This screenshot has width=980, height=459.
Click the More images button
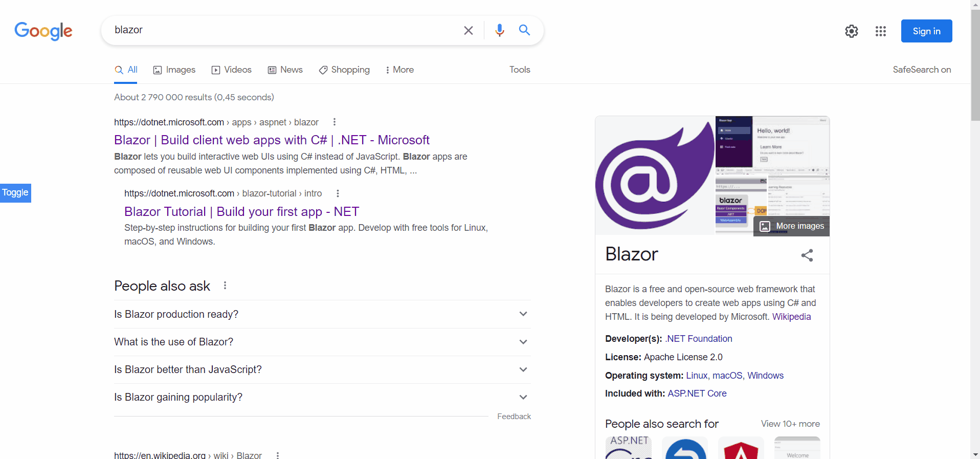click(792, 226)
